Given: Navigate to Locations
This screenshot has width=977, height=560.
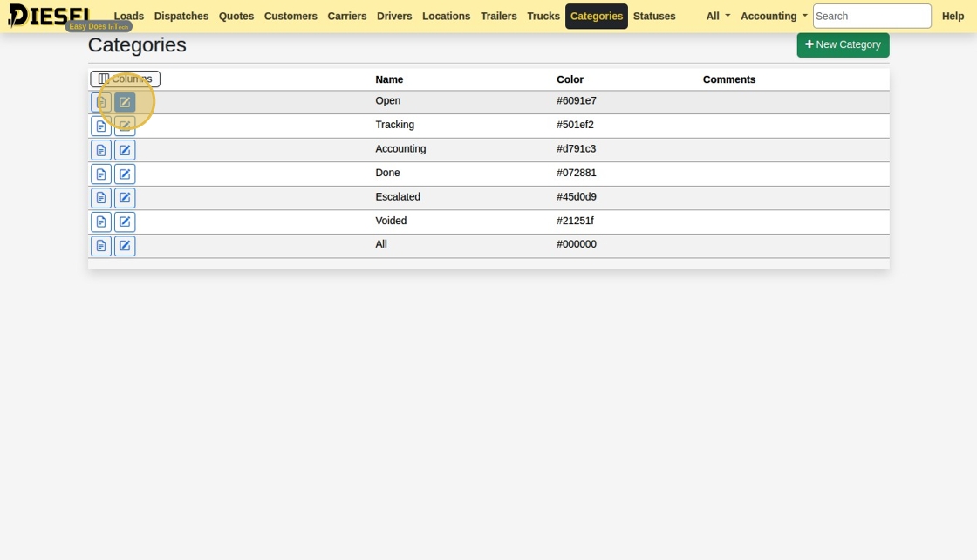Looking at the screenshot, I should (x=446, y=17).
